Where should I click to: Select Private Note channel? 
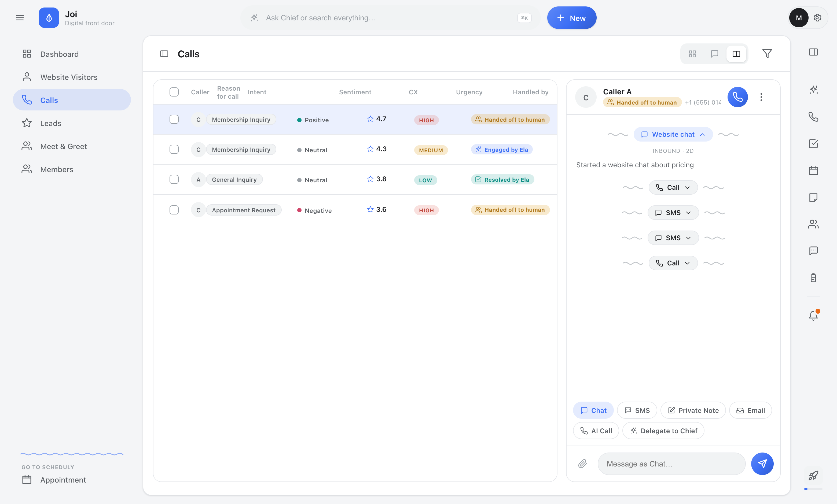[x=693, y=410]
